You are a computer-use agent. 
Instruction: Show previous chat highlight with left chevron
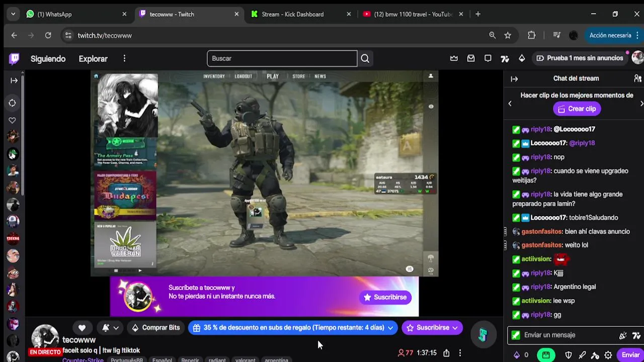510,104
